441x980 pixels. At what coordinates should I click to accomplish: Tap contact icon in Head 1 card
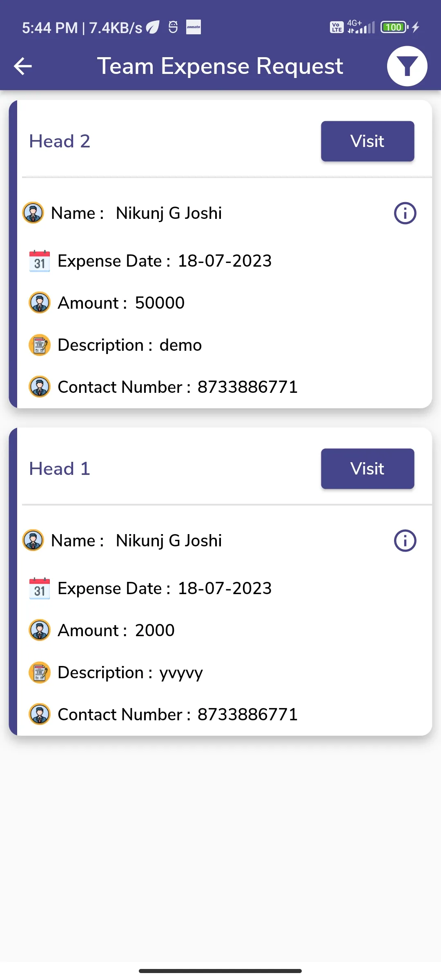pyautogui.click(x=40, y=714)
